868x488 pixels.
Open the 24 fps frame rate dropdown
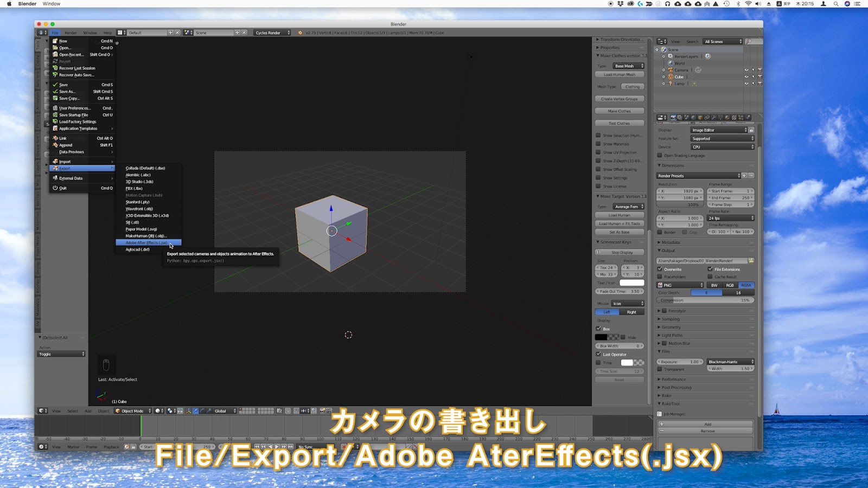tap(731, 218)
